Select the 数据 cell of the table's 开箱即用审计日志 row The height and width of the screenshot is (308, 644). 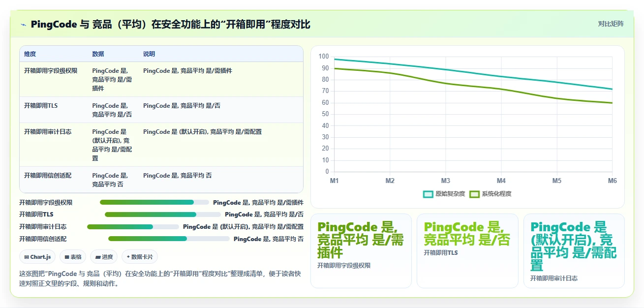pos(112,145)
